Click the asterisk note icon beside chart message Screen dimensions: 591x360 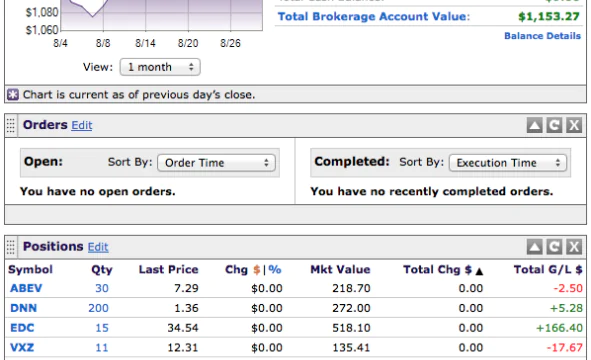tap(13, 94)
